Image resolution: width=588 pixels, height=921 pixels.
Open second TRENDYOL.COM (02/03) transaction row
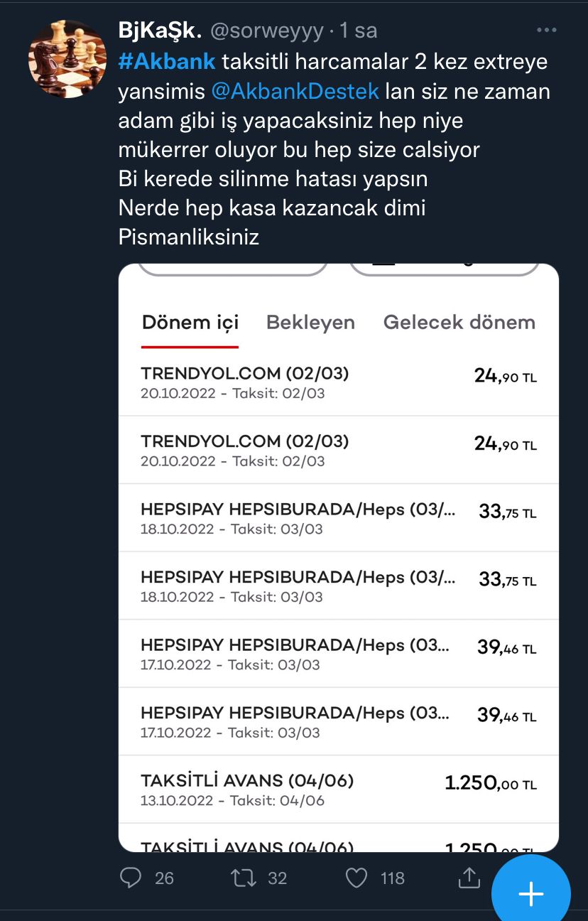[x=339, y=451]
